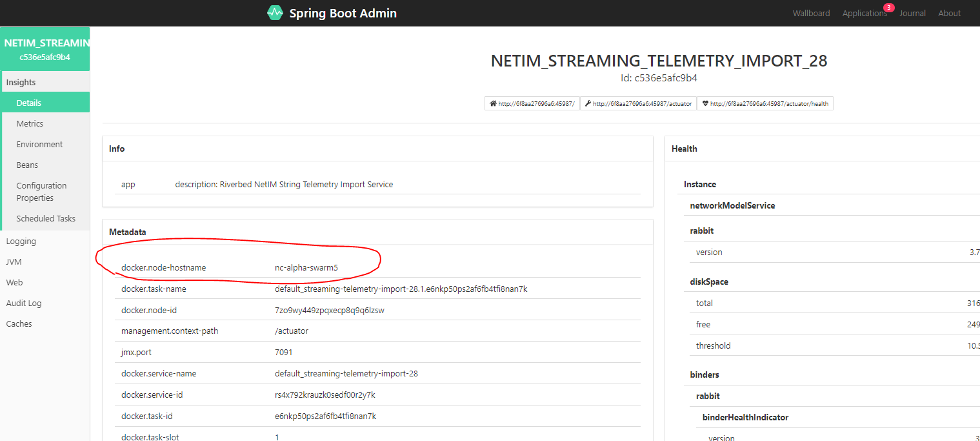Click the home icon URL button
The image size is (980, 441).
(532, 103)
